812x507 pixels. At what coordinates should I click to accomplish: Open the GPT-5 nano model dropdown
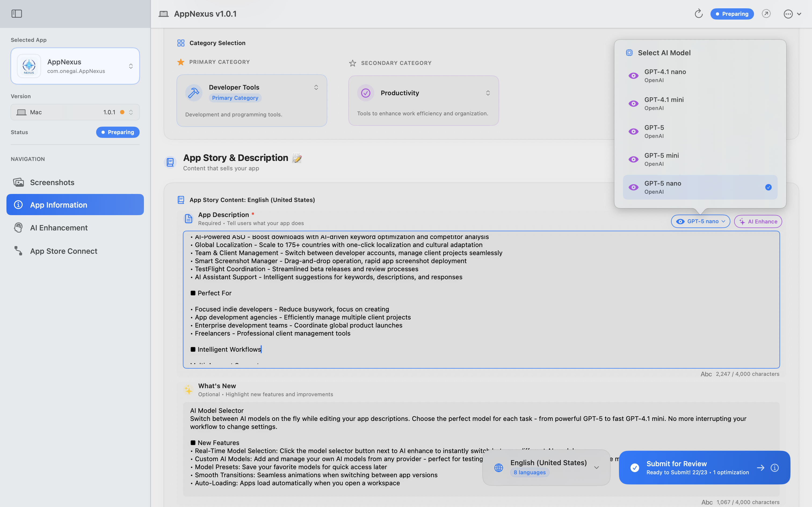(x=700, y=221)
